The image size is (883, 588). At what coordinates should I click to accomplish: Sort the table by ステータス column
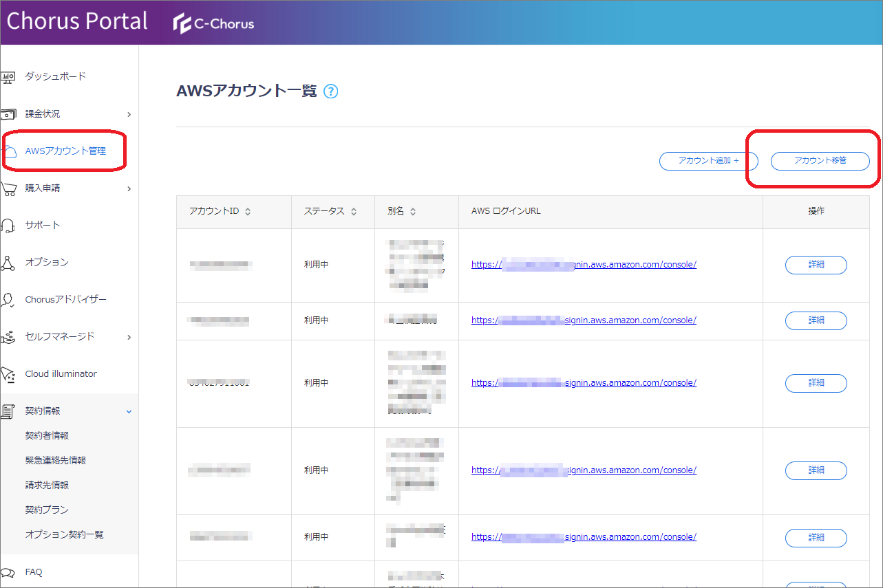(354, 212)
